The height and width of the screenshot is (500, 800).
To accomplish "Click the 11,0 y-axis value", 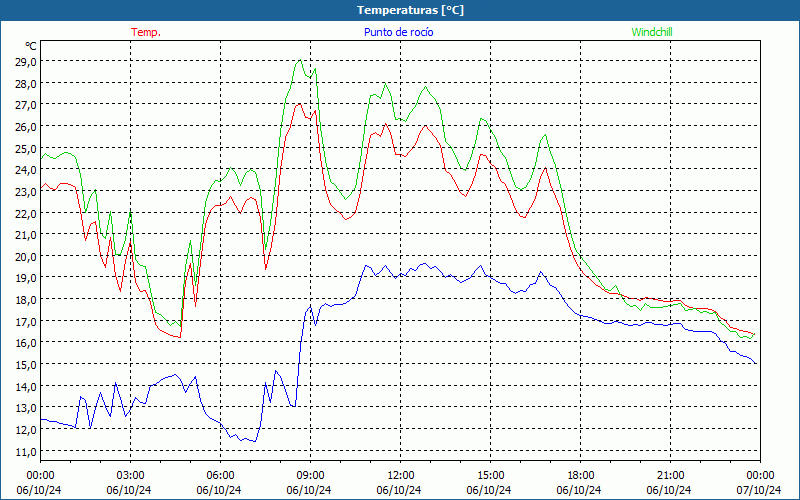I will point(26,452).
